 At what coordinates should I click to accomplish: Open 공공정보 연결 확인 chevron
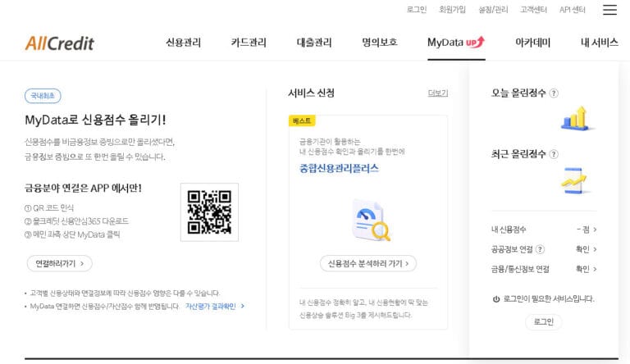(x=595, y=249)
